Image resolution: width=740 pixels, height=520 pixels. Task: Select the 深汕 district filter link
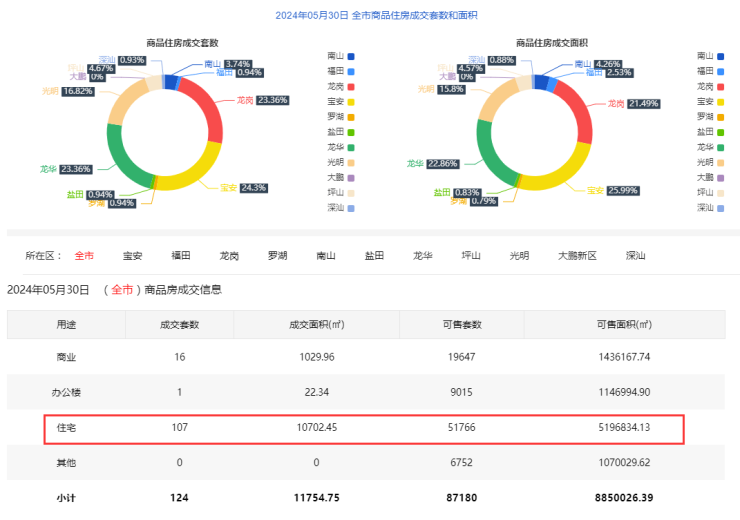(x=635, y=256)
